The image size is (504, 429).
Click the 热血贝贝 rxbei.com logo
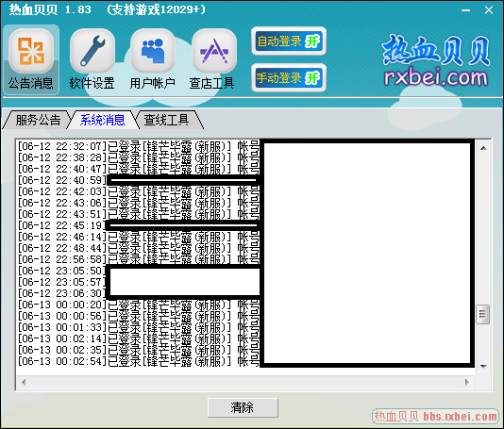pos(436,61)
